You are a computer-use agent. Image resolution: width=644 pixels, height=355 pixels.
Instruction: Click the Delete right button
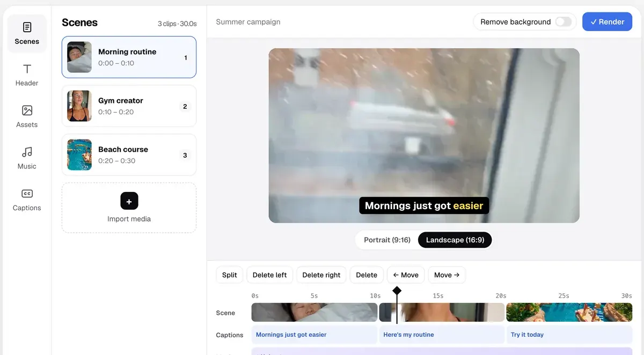[321, 275]
